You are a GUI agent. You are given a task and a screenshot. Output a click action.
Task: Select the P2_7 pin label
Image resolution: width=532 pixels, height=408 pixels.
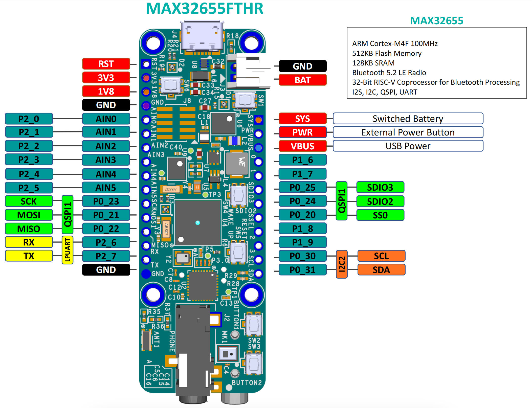[x=106, y=256]
